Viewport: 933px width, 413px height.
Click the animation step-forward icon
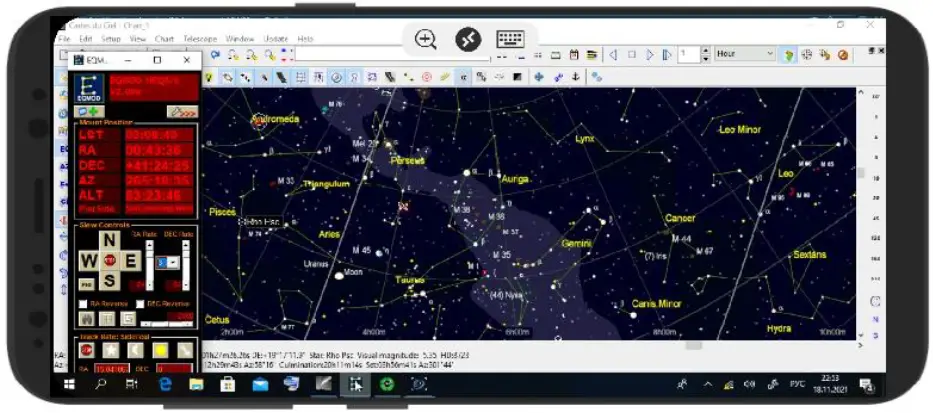[x=667, y=55]
